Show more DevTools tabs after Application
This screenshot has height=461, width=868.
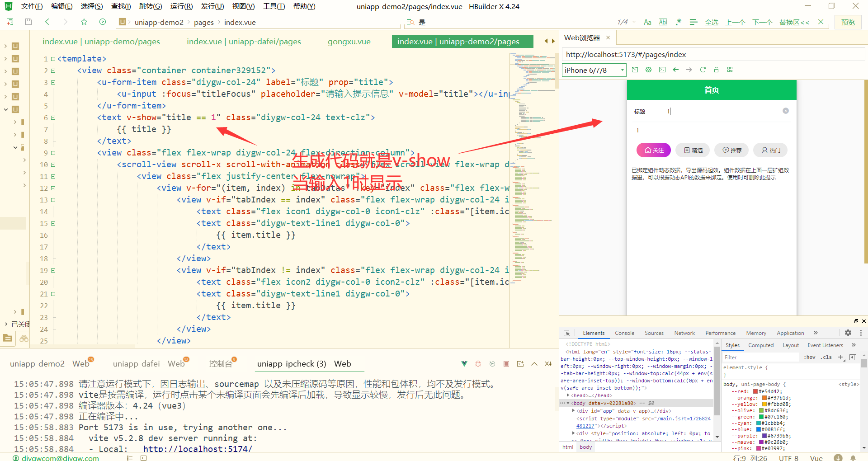tap(816, 333)
